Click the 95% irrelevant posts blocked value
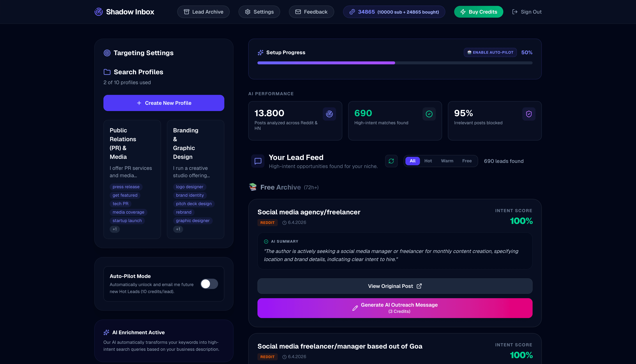Image resolution: width=636 pixels, height=364 pixels. pos(464,113)
